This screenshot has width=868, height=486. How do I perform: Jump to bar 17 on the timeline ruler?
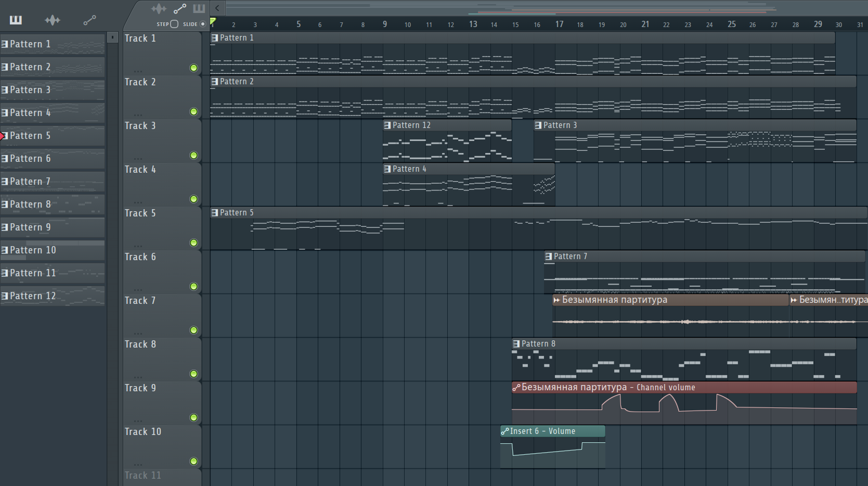(559, 24)
